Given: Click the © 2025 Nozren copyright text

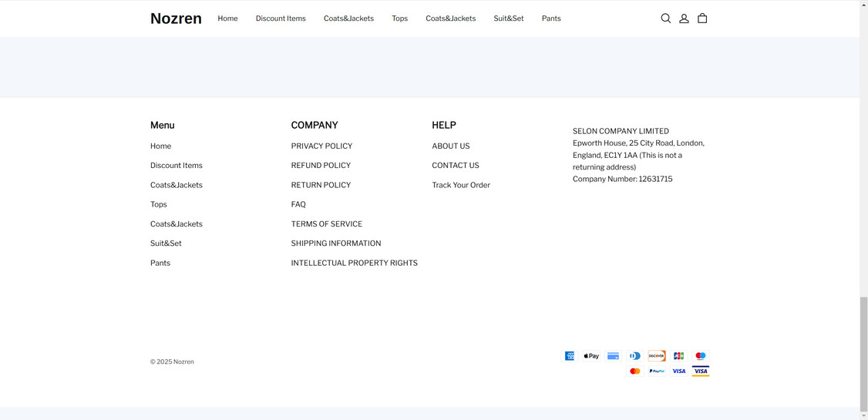Looking at the screenshot, I should (x=172, y=362).
